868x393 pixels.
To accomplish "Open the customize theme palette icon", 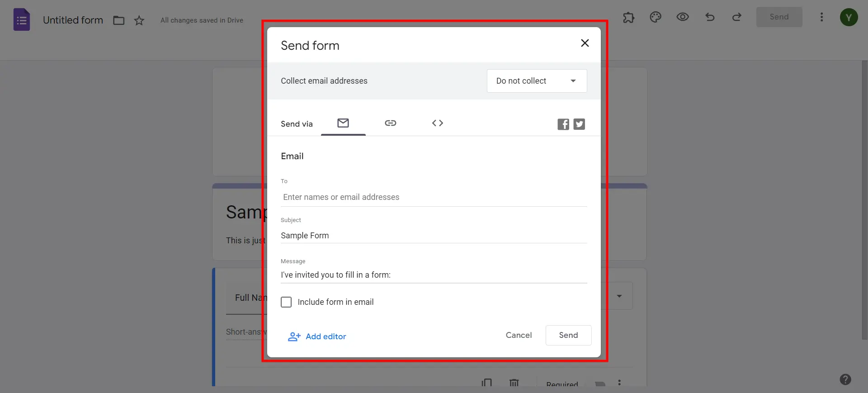I will [x=656, y=17].
